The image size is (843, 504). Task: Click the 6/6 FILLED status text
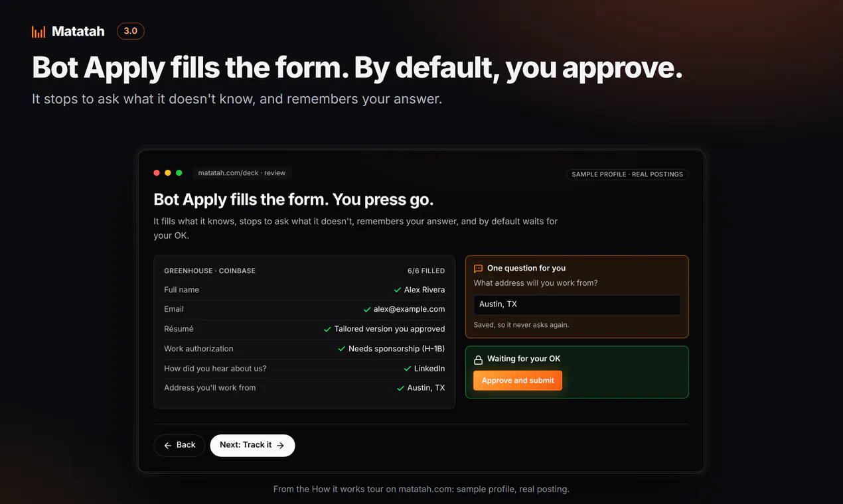tap(426, 271)
